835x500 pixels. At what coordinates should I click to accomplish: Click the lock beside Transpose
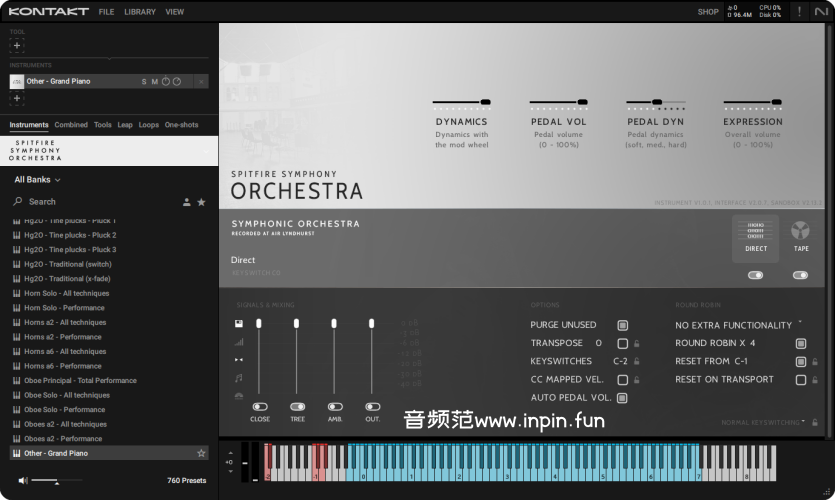tap(636, 343)
